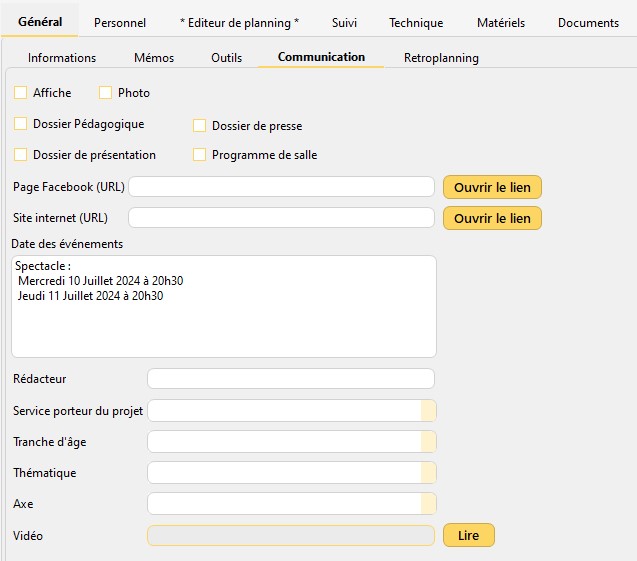Viewport: 637px width, 561px height.
Task: Switch to the Personnel tab
Action: [120, 22]
